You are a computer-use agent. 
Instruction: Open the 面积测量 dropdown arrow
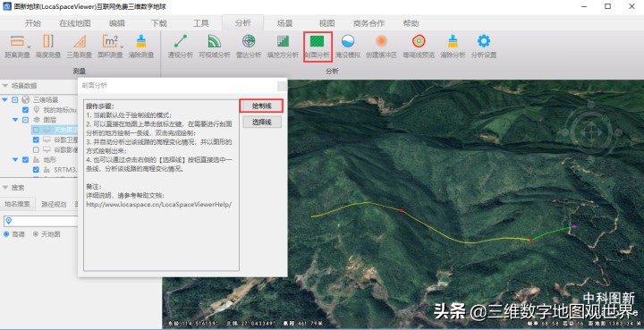[x=121, y=47]
